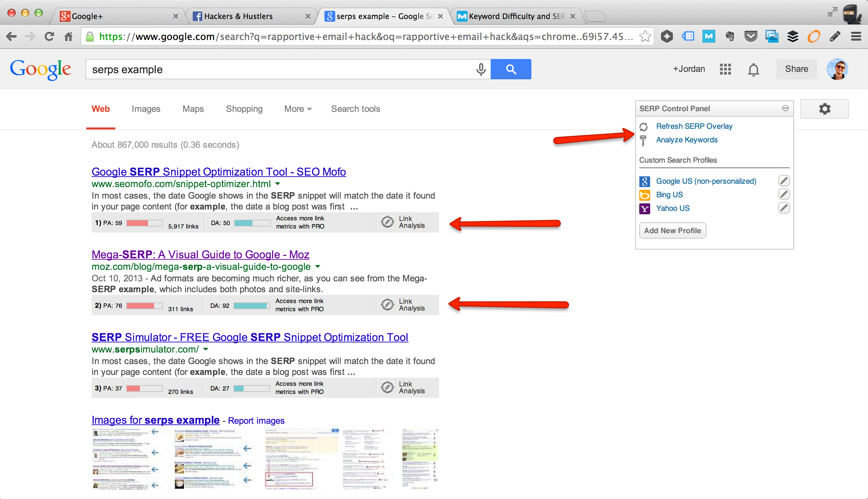Click the Analyze Keywords link
This screenshot has height=499, width=868.
pos(686,140)
